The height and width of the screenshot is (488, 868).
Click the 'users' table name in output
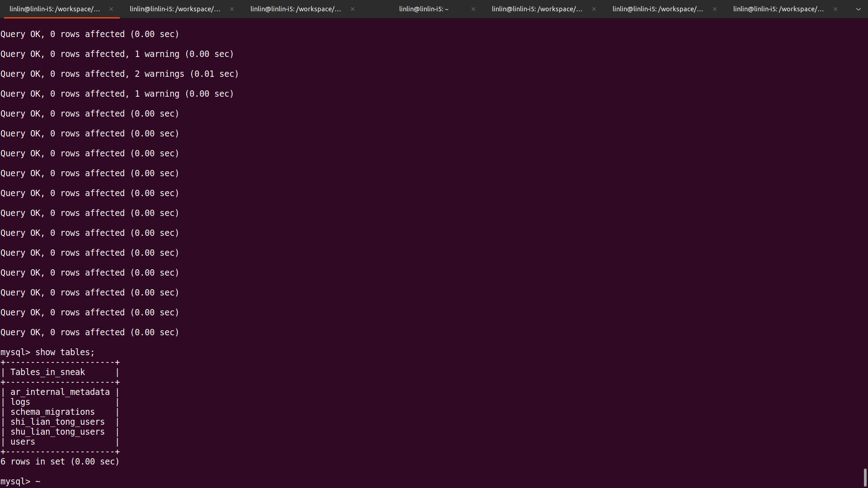click(x=23, y=441)
